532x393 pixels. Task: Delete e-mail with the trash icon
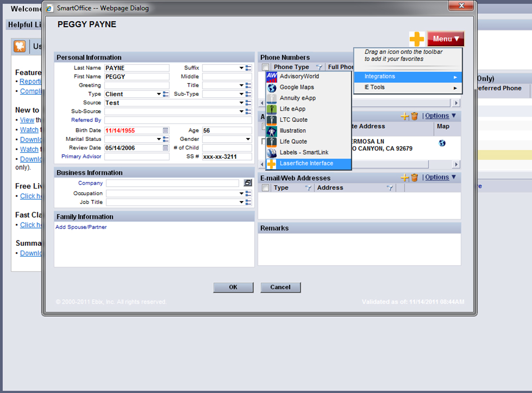click(414, 177)
